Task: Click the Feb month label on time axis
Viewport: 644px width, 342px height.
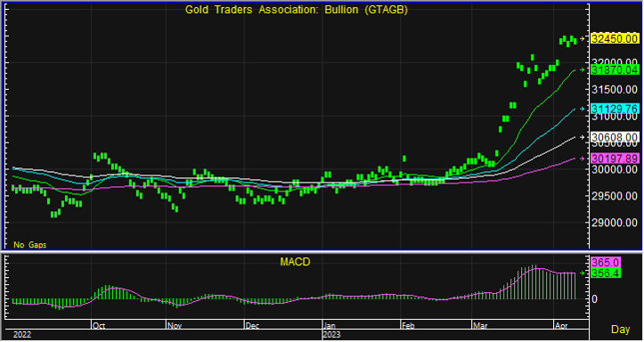Action: click(409, 326)
